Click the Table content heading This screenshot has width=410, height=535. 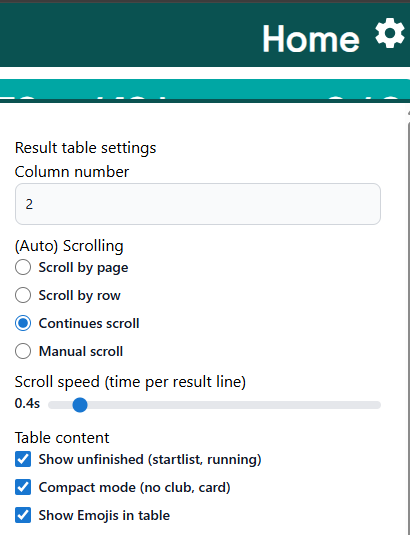(62, 438)
